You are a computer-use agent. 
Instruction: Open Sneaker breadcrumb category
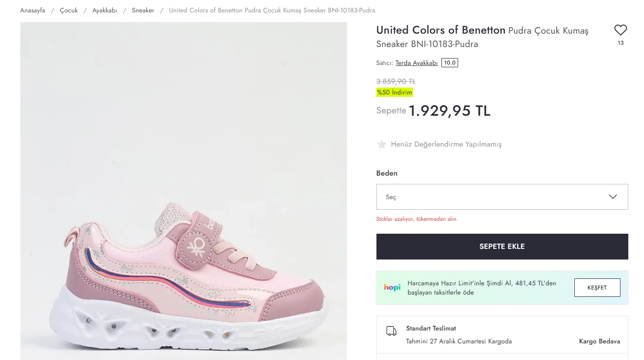(143, 10)
